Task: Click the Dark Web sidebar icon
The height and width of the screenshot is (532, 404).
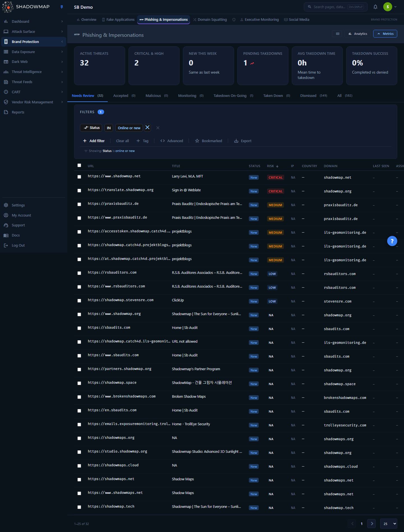Action: [x=6, y=62]
